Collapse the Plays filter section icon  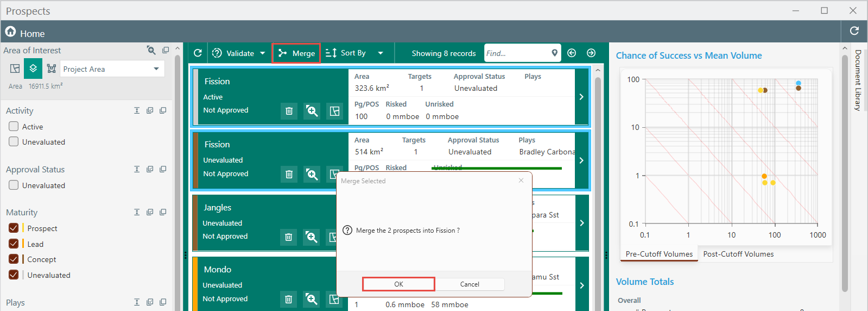[x=137, y=302]
